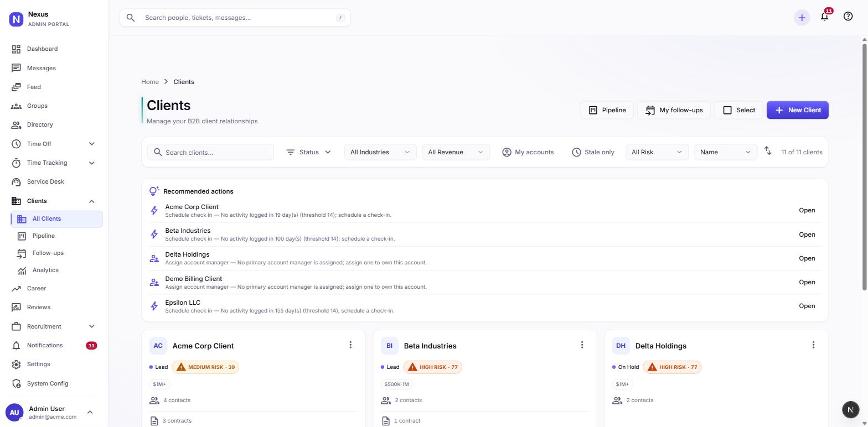Click the Search clients field
Image resolution: width=868 pixels, height=427 pixels.
210,152
